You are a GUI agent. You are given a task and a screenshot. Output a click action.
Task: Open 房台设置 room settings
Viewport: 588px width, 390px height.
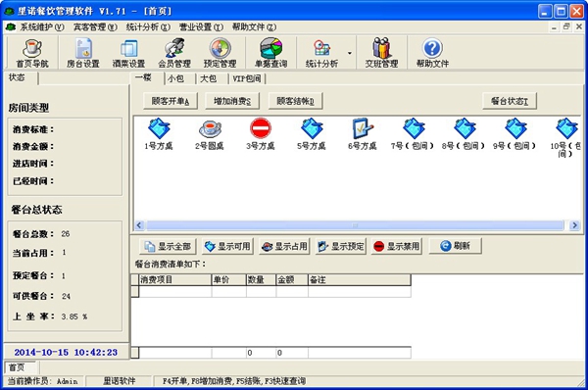click(83, 53)
